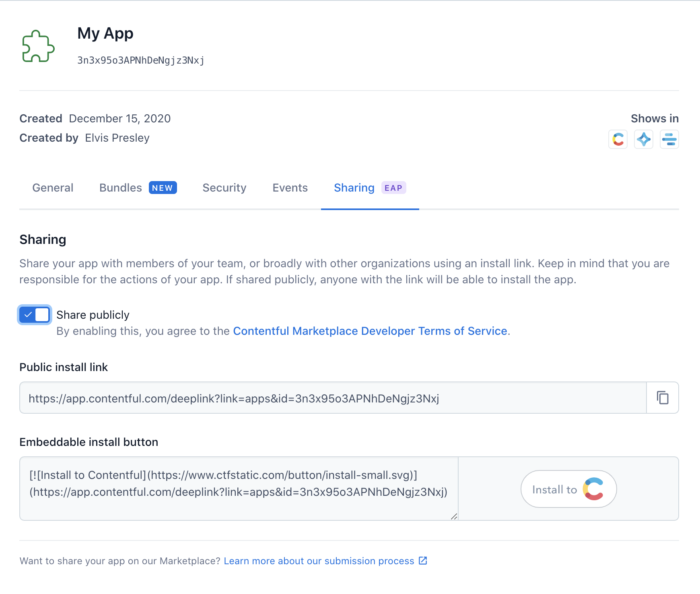Disable the Share publicly toggle
Viewport: 700px width, 594px height.
35,315
